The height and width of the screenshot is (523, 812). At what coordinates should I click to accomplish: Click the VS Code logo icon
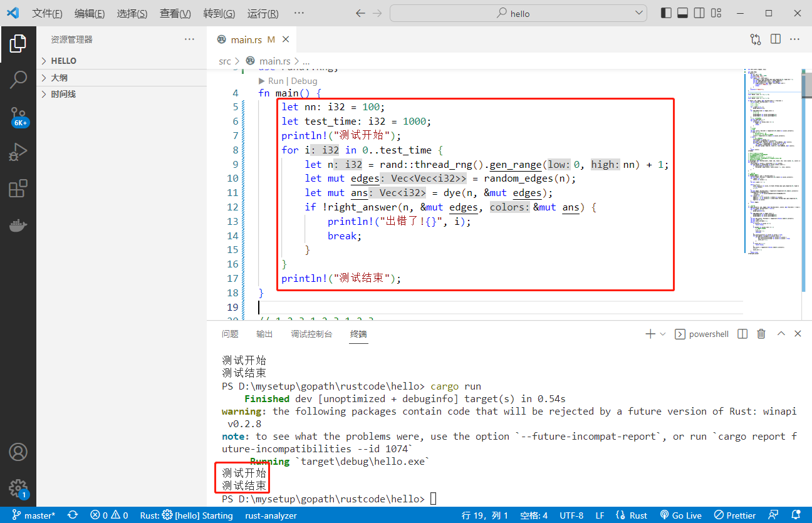point(13,13)
